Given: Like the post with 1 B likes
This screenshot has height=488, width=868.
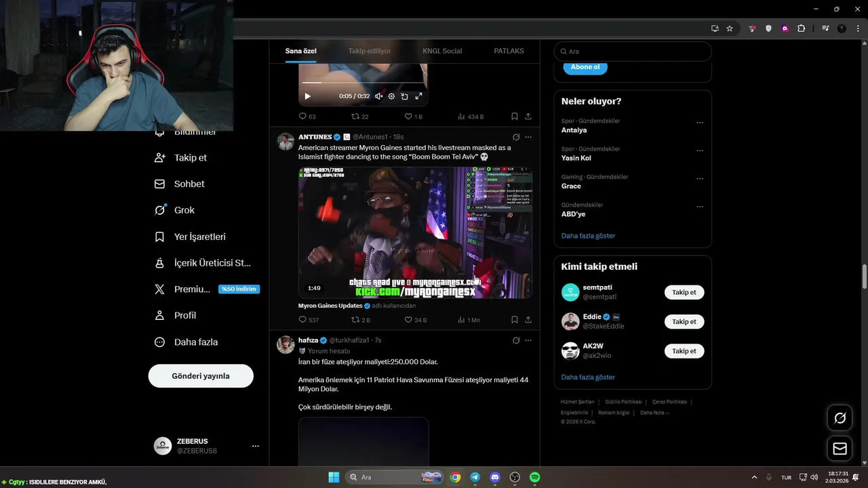Looking at the screenshot, I should tap(413, 117).
